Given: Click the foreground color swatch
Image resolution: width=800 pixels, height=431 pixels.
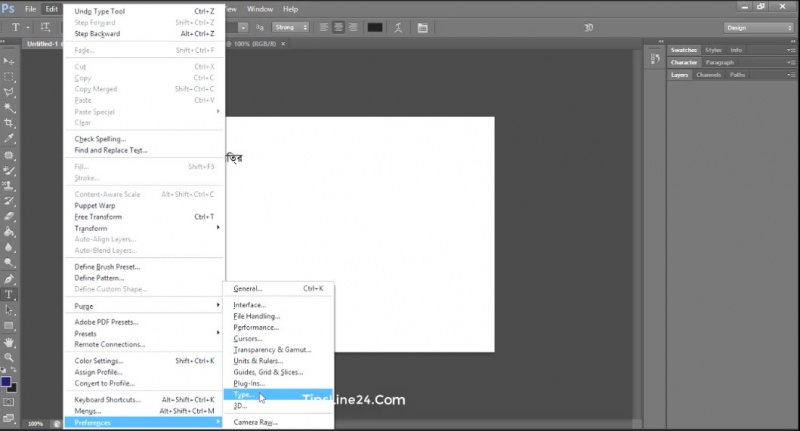Looking at the screenshot, I should click(x=6, y=382).
